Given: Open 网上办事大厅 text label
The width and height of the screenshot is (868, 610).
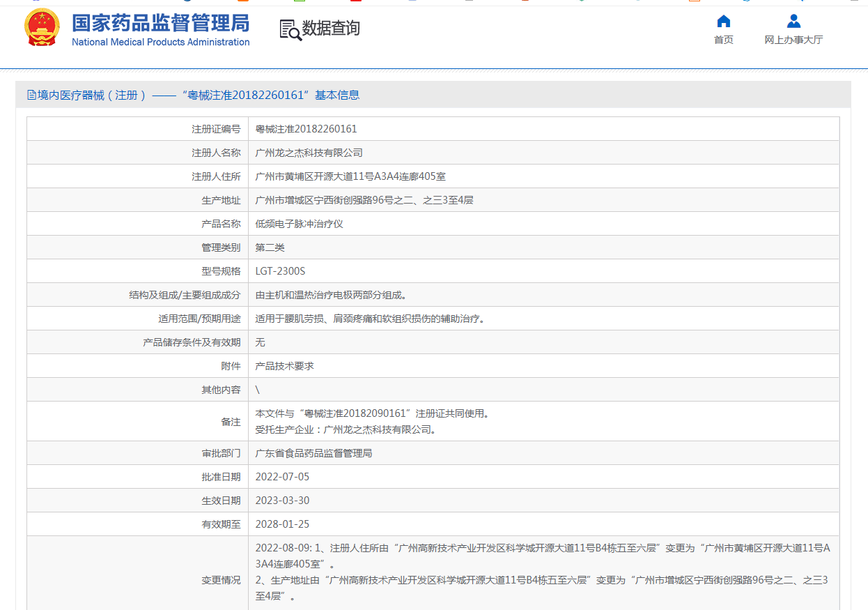Looking at the screenshot, I should [793, 40].
